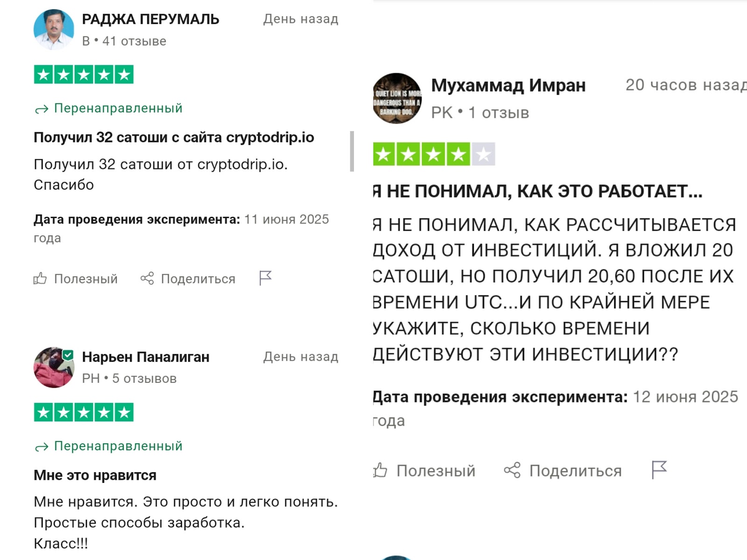This screenshot has height=560, width=747.
Task: Open Нарьен Паналиган verified avatar
Action: pos(54,367)
